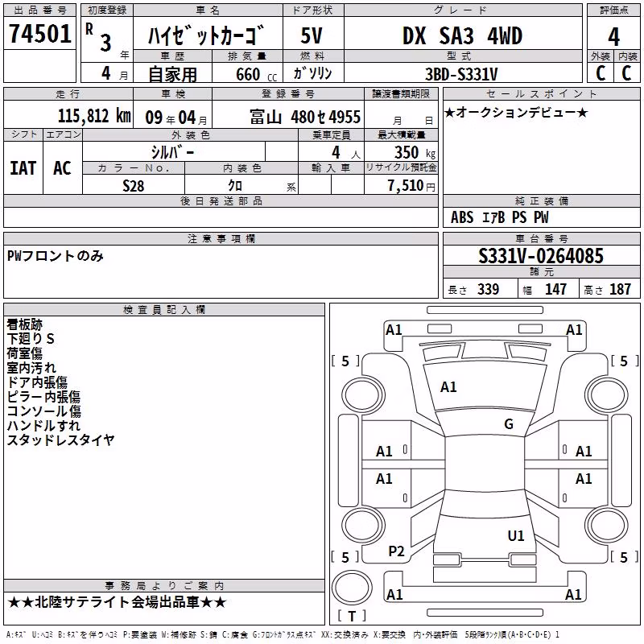644x644 pixels.
Task: Click the seating capacity 4 人
Action: 345,153
